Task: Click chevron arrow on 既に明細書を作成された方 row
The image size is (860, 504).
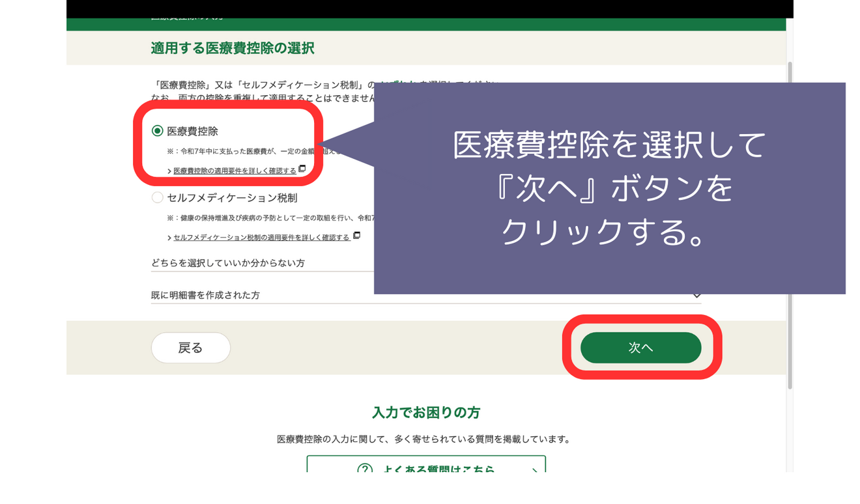Action: tap(696, 296)
